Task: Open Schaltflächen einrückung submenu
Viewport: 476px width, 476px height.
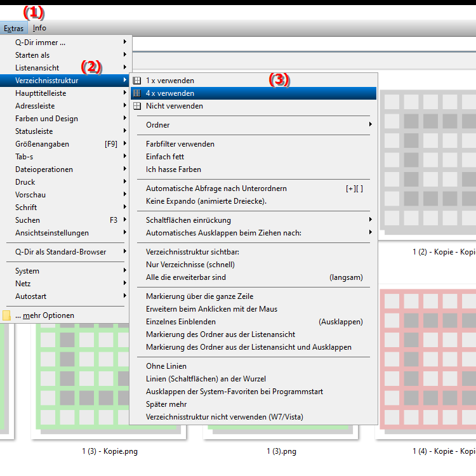Action: coord(253,220)
